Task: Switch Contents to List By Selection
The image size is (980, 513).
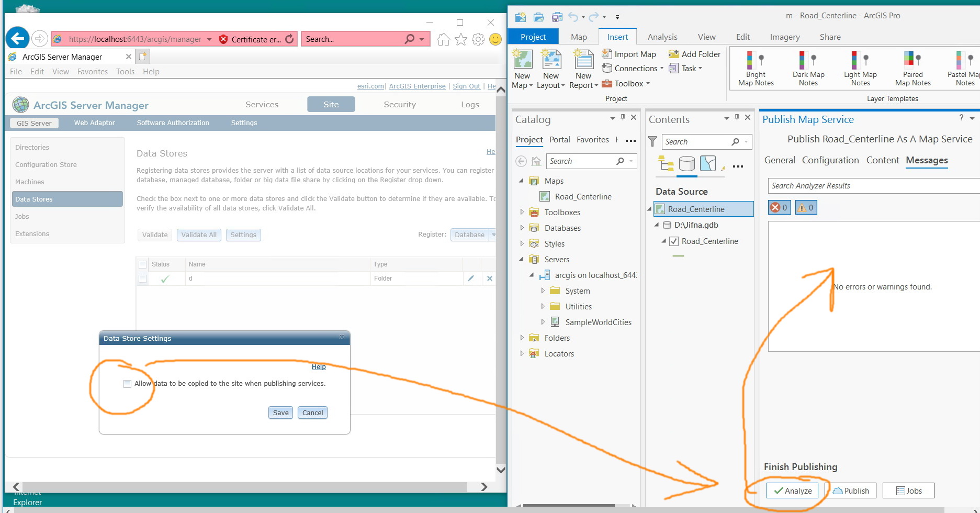Action: coord(707,164)
